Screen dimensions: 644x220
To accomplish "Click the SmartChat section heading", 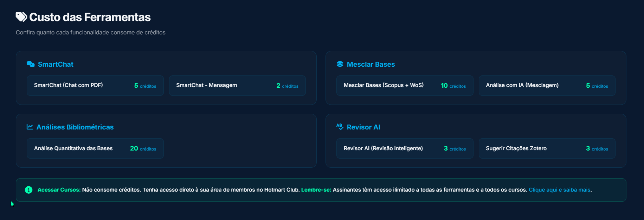I will [x=56, y=64].
